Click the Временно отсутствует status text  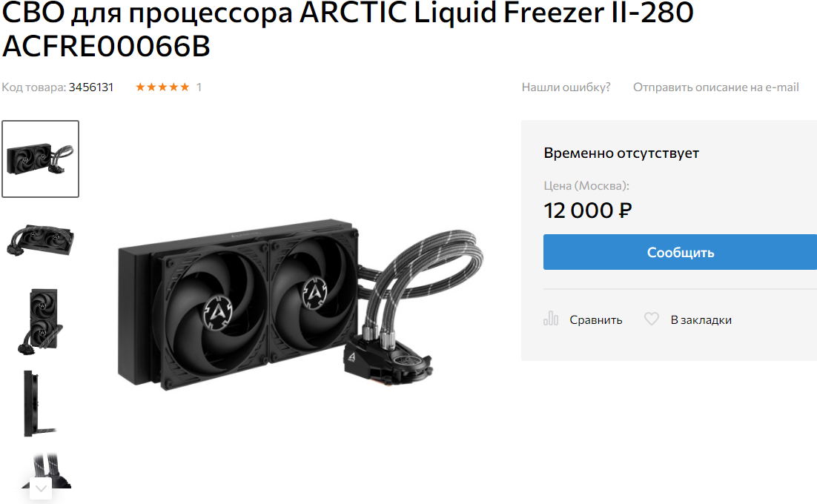621,153
